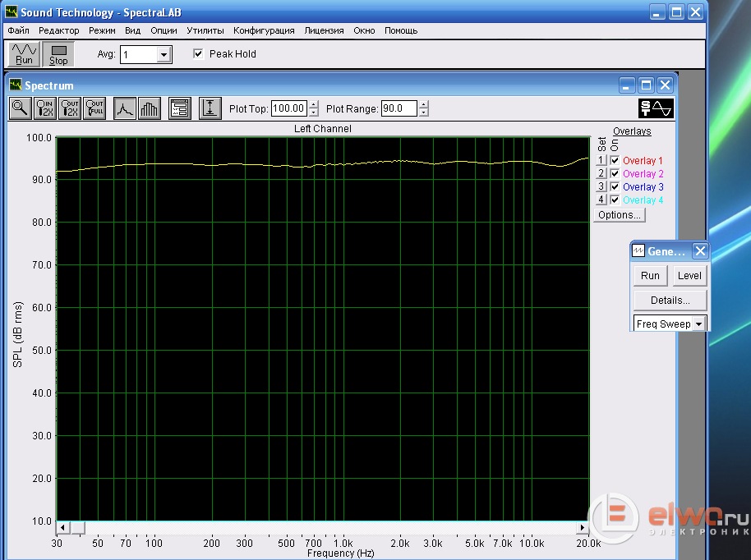The height and width of the screenshot is (560, 751).
Task: Uncheck the Overlay 1 checkbox
Action: (615, 161)
